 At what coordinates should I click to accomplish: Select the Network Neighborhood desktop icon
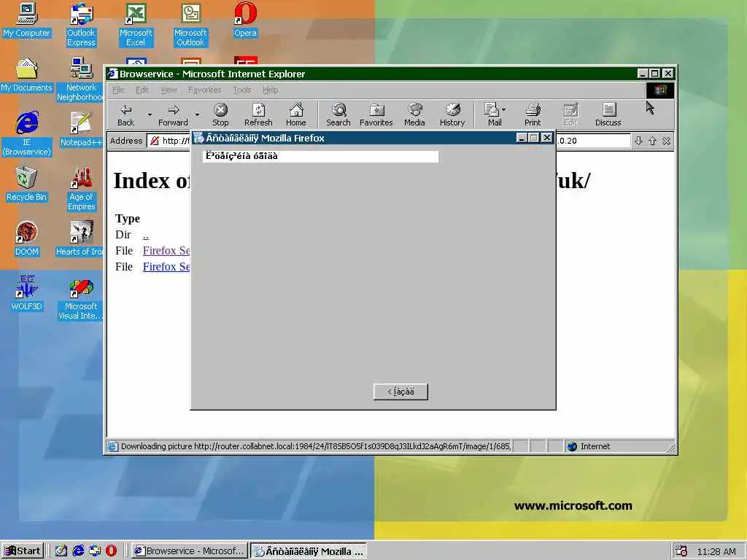point(80,79)
